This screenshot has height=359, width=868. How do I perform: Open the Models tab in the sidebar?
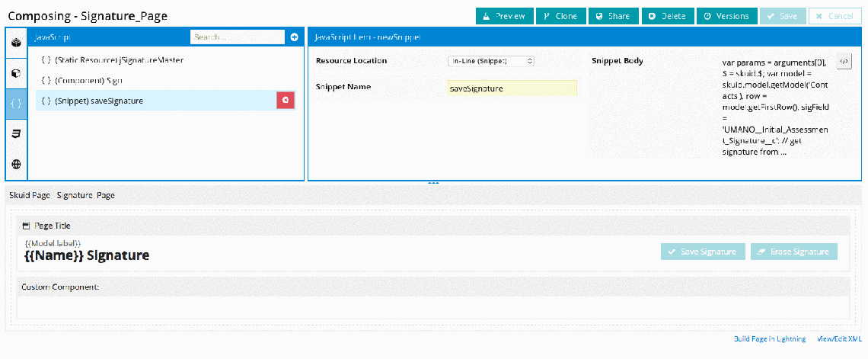pos(16,43)
